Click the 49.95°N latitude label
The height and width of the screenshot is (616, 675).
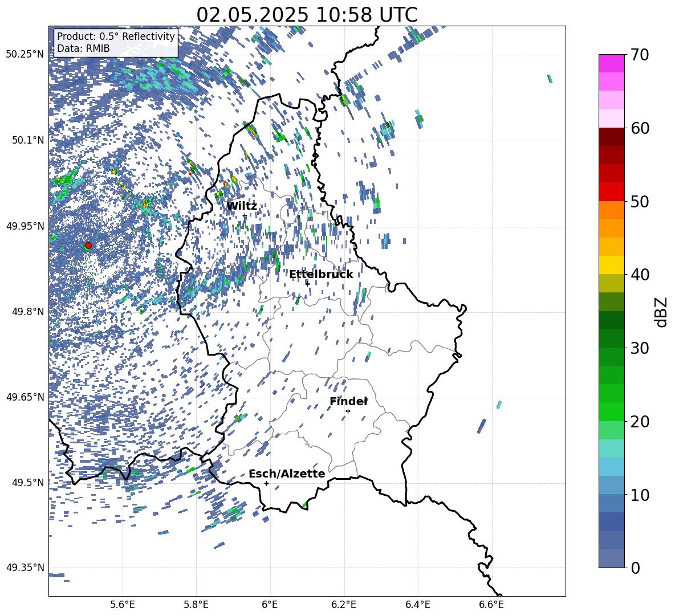(x=25, y=226)
